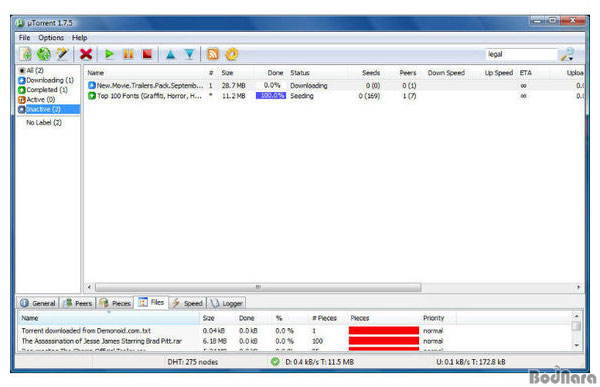Switch to the Speed tab
Viewport: 600px width, 387px height.
188,303
